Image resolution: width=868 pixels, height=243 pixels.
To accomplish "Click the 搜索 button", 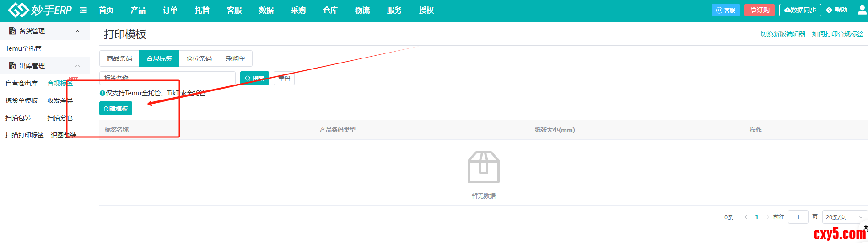I will tap(254, 78).
